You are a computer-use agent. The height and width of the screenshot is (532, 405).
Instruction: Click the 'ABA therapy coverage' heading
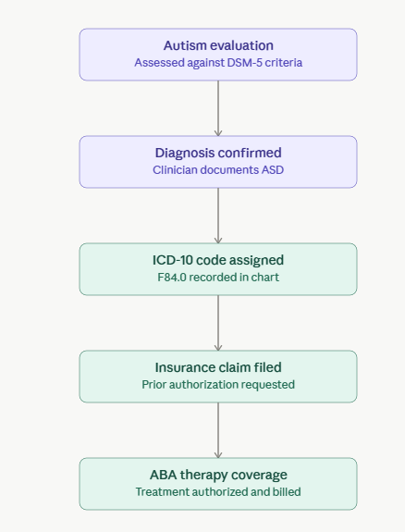point(218,475)
